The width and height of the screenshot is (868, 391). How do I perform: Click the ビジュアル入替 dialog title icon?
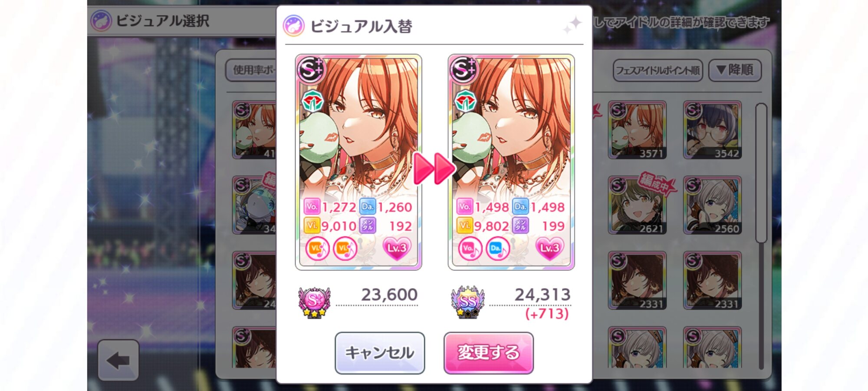pos(294,26)
